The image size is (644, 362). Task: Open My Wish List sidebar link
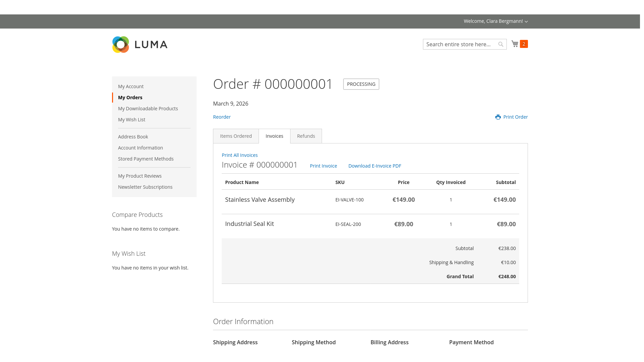pyautogui.click(x=131, y=120)
